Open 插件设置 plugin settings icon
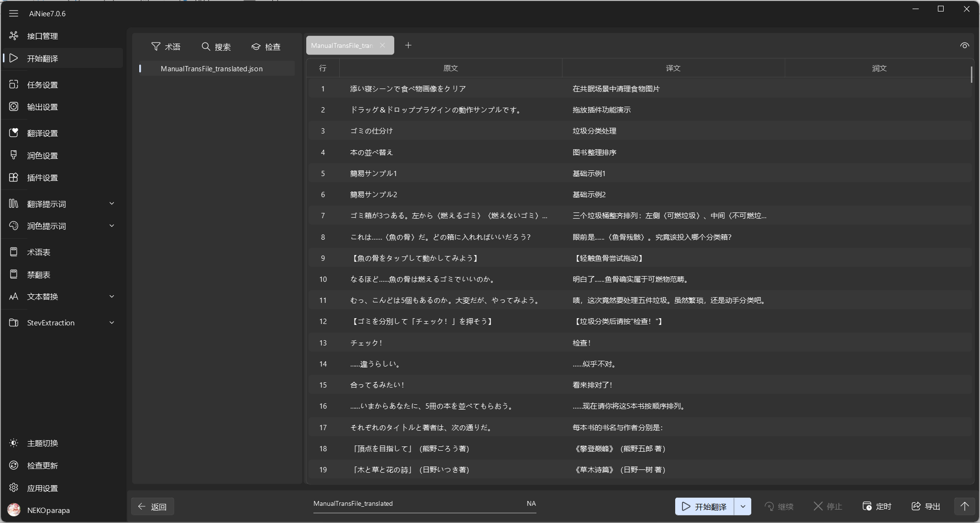 pyautogui.click(x=14, y=178)
